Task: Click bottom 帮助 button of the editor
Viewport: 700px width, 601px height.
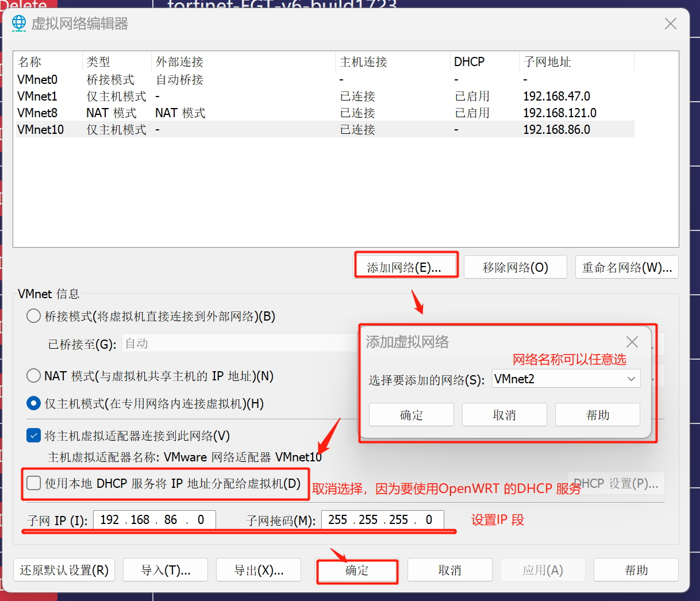Action: coord(636,570)
